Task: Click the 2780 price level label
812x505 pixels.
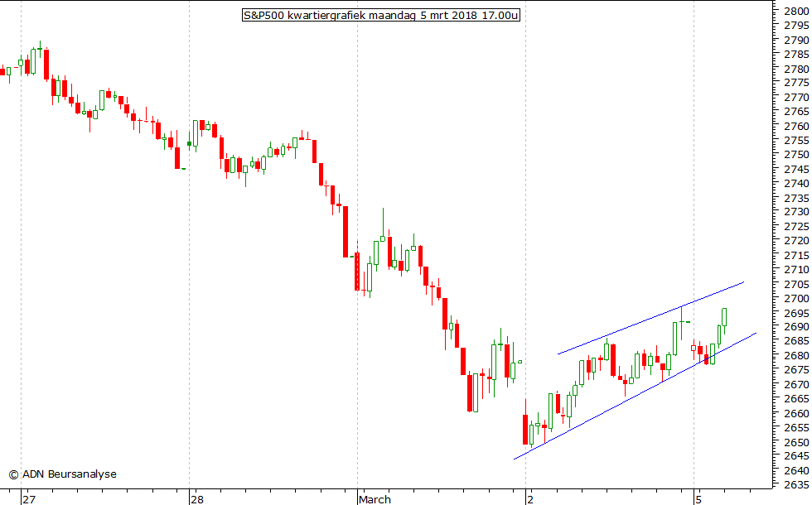Action: coord(796,68)
